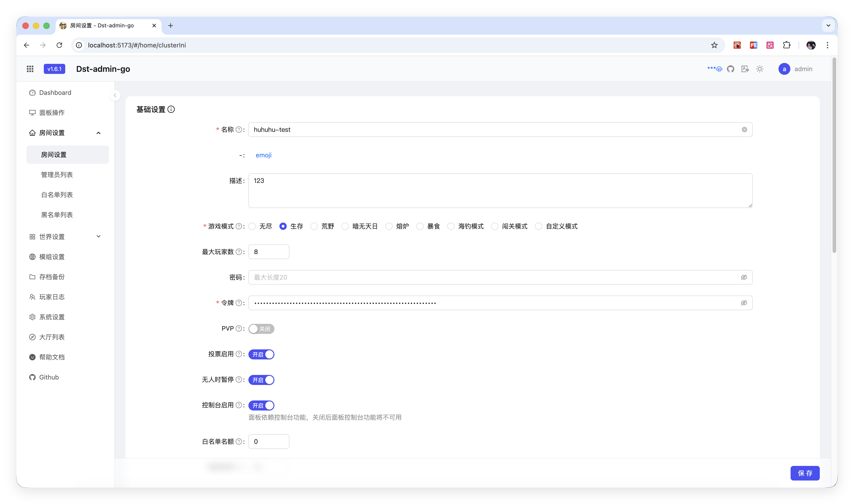
Task: Open the GitHub icon in header
Action: 730,69
